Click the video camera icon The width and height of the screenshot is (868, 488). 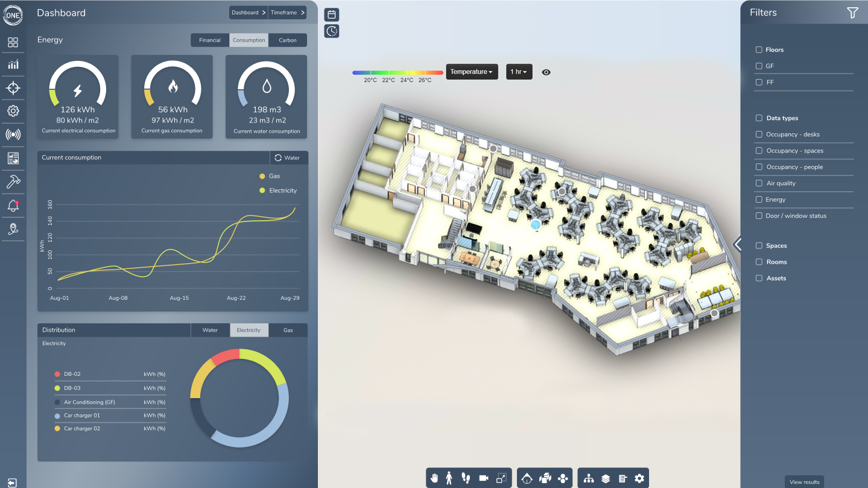click(x=483, y=478)
